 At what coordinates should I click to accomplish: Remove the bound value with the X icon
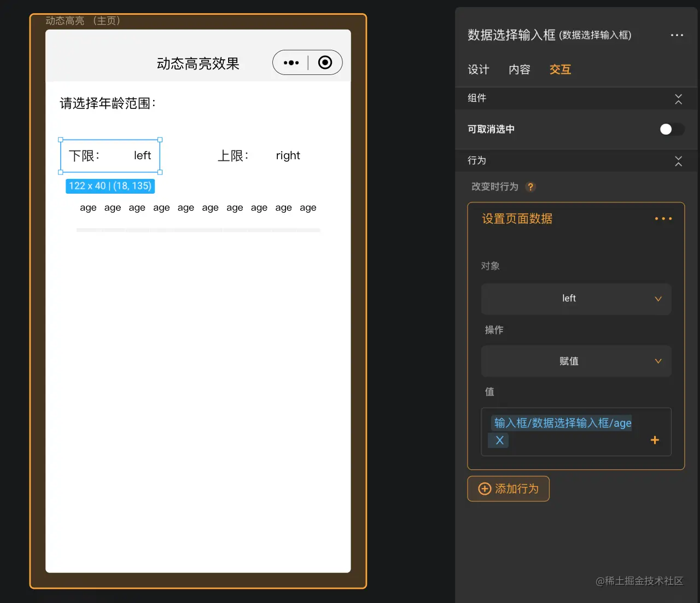tap(499, 440)
